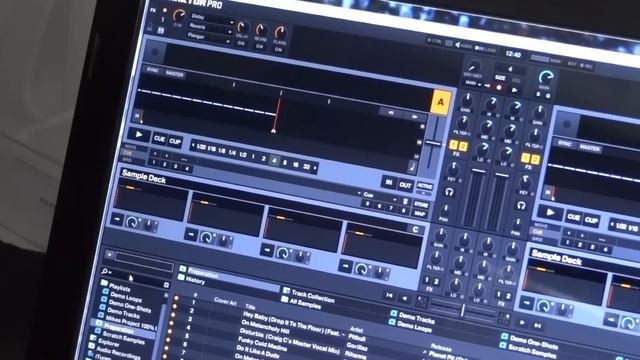Click the crossfader handle
The width and height of the screenshot is (640, 360).
pyautogui.click(x=462, y=310)
